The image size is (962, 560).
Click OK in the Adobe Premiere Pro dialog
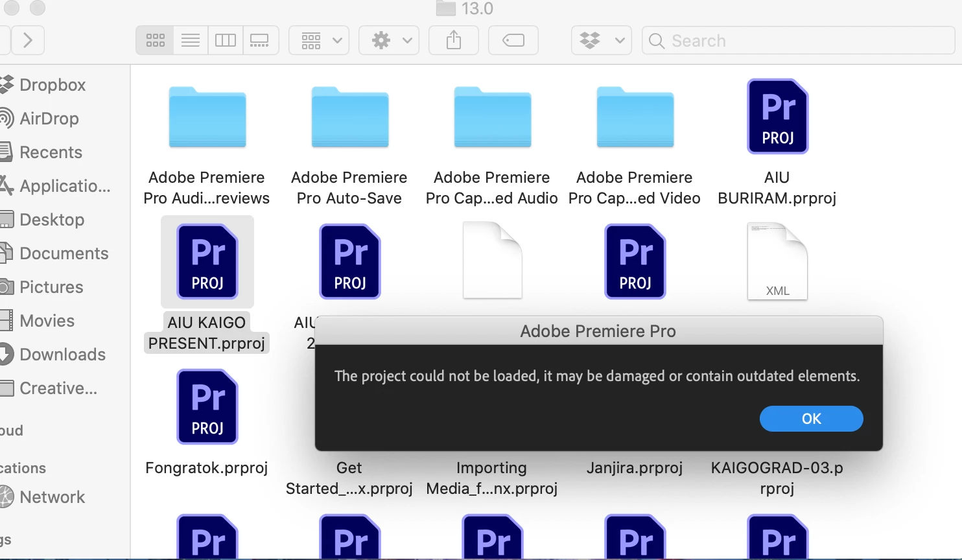[x=811, y=419]
